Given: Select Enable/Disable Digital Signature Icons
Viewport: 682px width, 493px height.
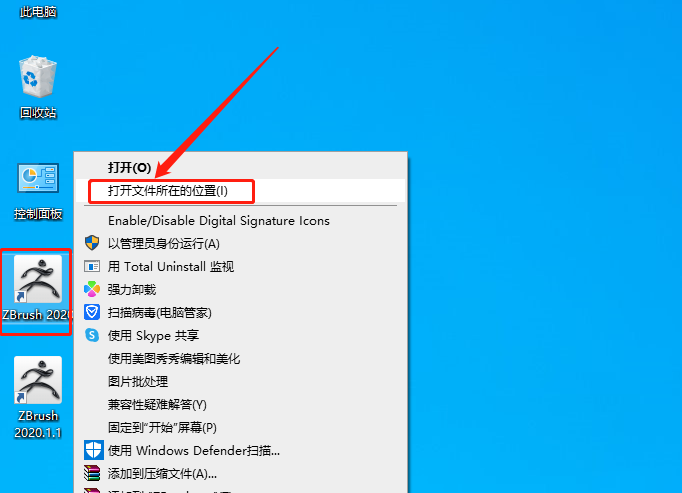Looking at the screenshot, I should (x=241, y=221).
